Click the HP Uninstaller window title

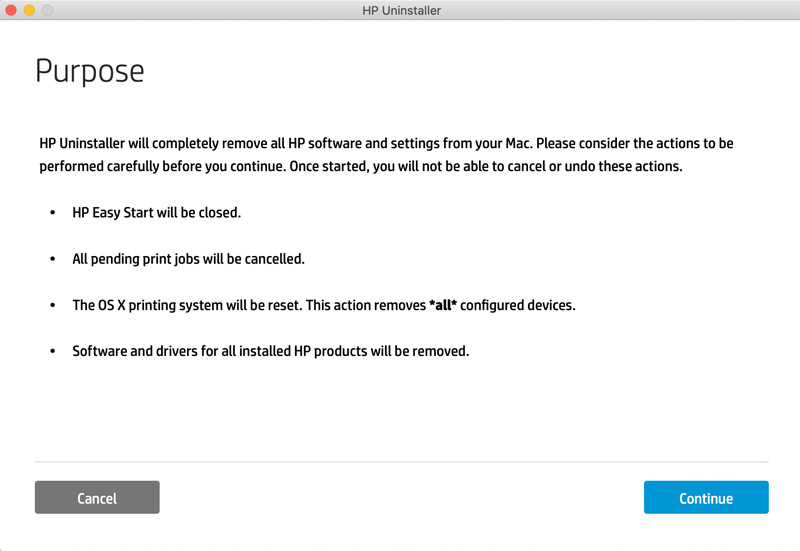(402, 10)
